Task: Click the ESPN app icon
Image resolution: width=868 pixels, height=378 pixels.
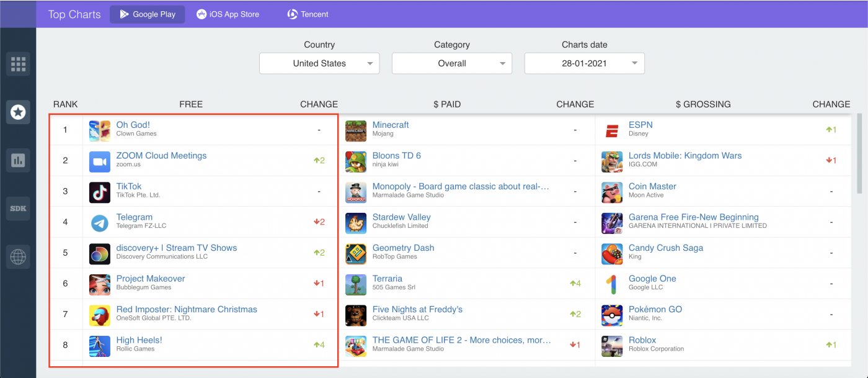Action: (x=612, y=130)
